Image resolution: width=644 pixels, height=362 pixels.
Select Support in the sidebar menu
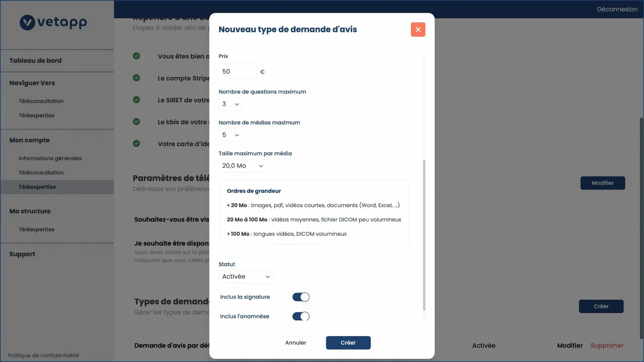pos(22,254)
